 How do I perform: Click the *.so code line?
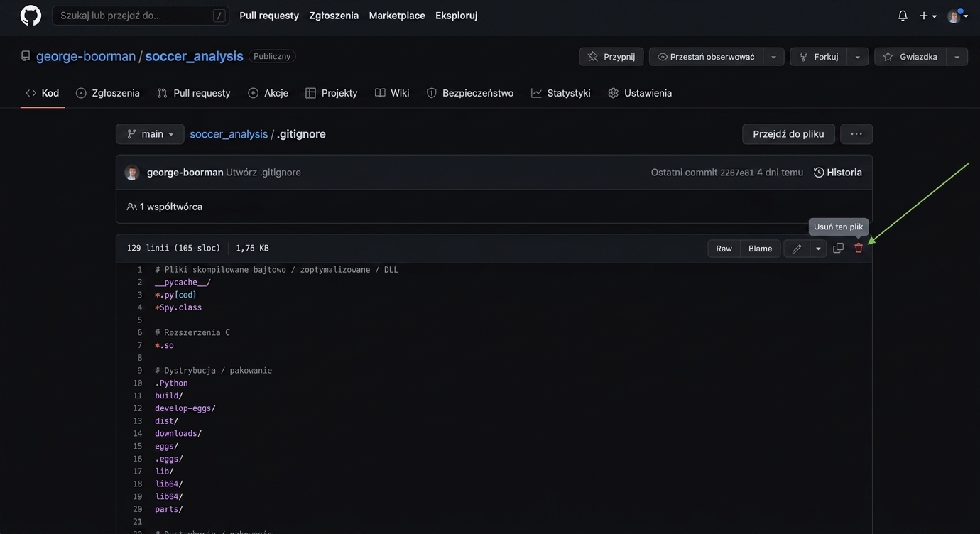164,346
